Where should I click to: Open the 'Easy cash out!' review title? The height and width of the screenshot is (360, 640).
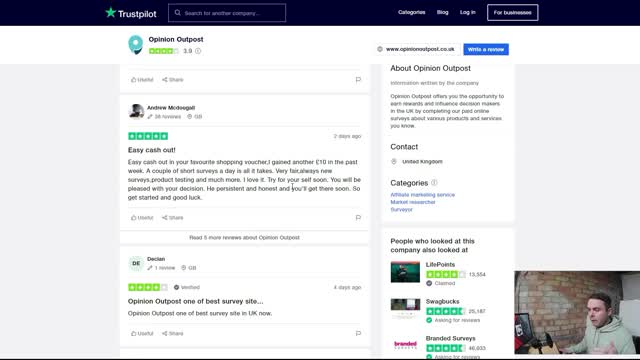tap(152, 150)
